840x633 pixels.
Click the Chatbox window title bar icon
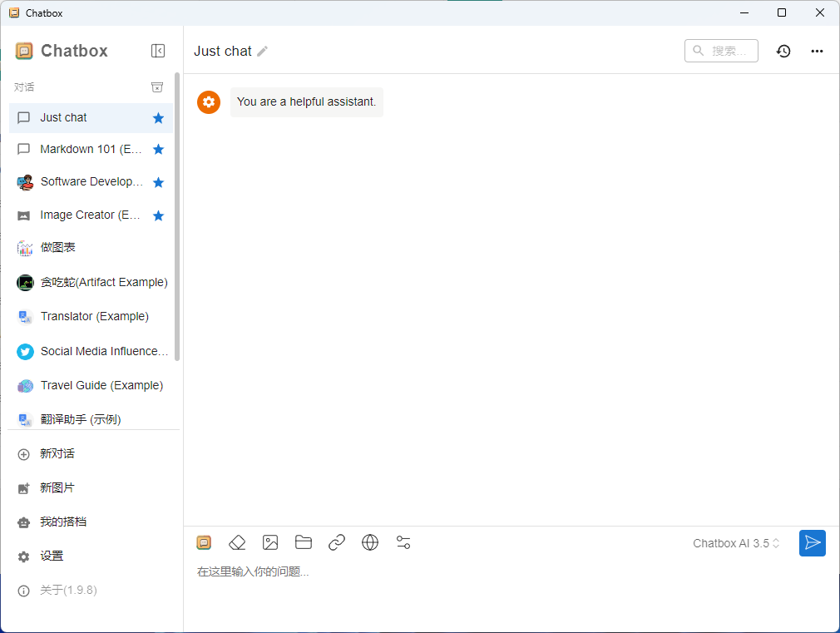(14, 12)
